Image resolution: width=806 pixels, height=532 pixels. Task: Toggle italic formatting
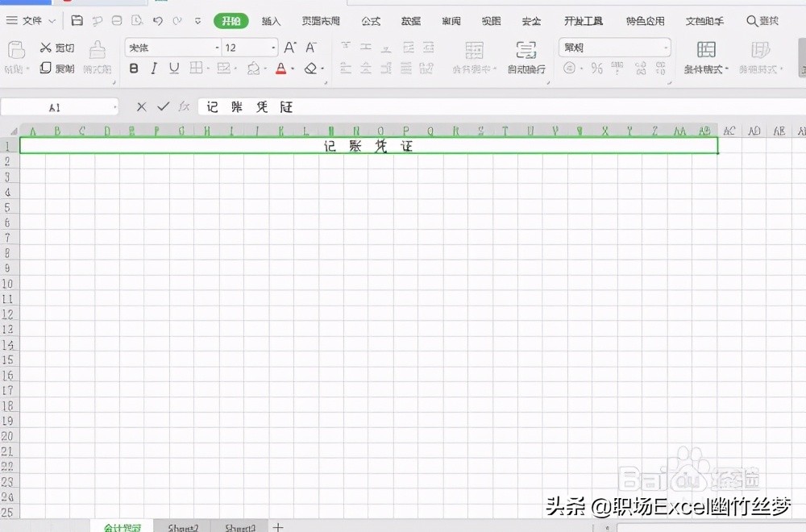153,69
